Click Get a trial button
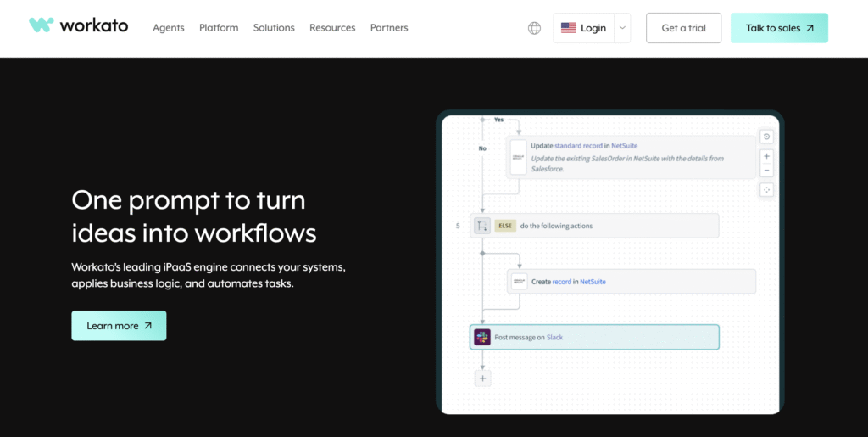 [684, 28]
